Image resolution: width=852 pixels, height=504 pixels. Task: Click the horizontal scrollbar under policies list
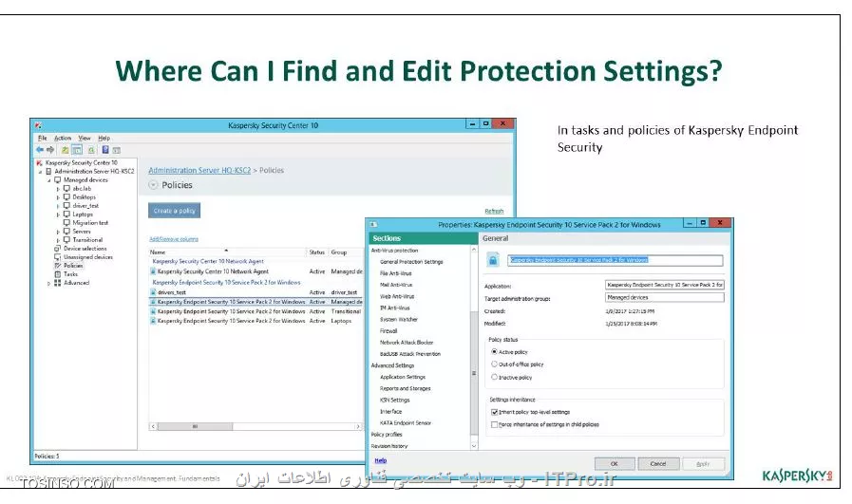[256, 427]
